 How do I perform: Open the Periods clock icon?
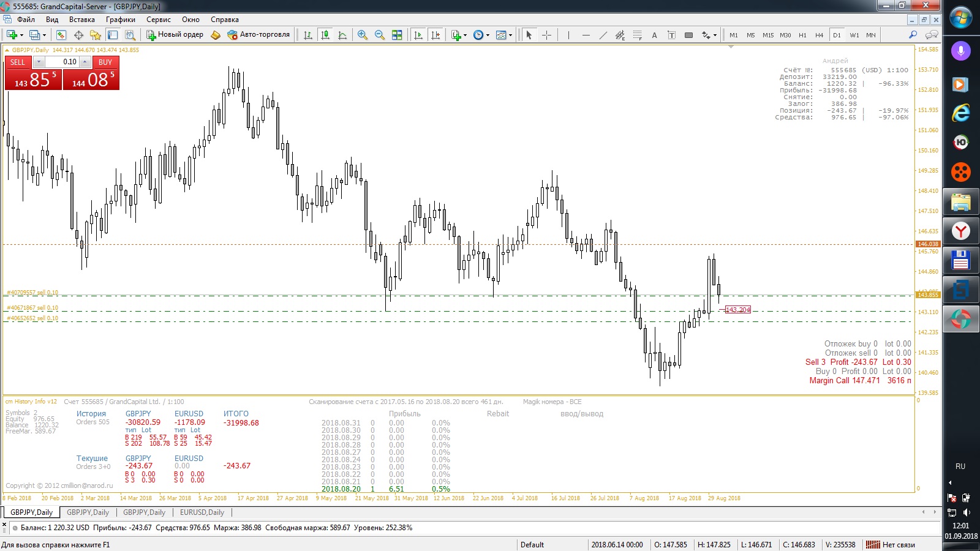pos(478,35)
